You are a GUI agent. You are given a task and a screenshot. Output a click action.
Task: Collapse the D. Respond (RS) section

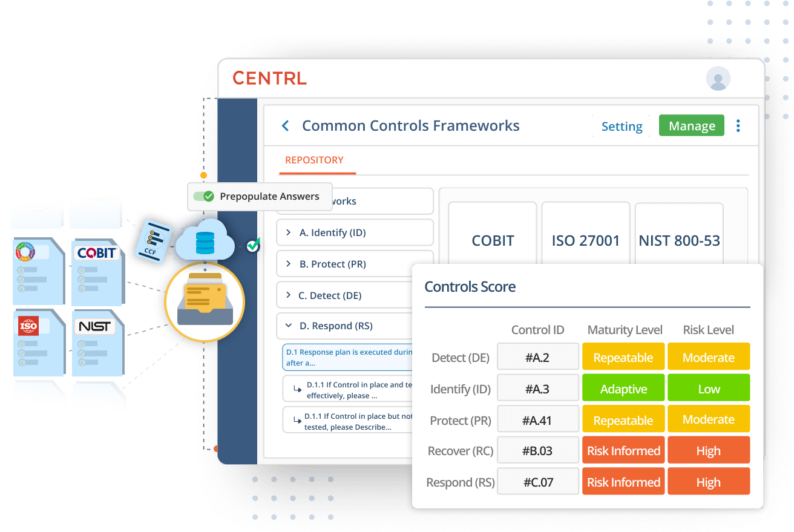coord(355,326)
